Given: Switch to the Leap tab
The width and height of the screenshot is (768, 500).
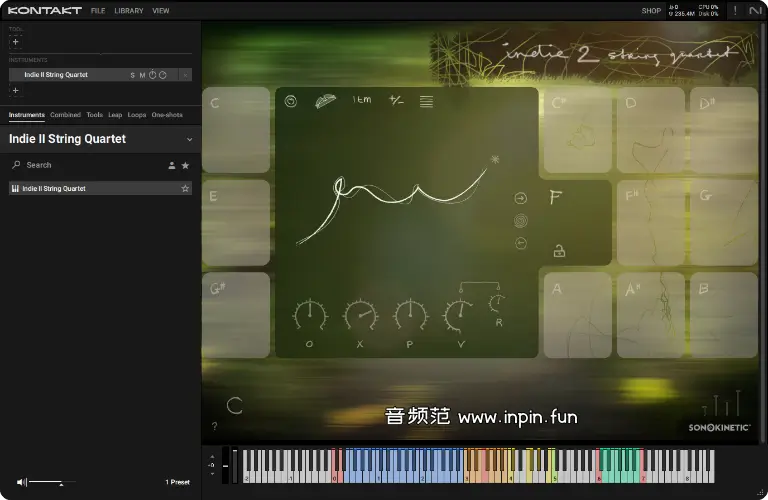Looking at the screenshot, I should [x=115, y=115].
